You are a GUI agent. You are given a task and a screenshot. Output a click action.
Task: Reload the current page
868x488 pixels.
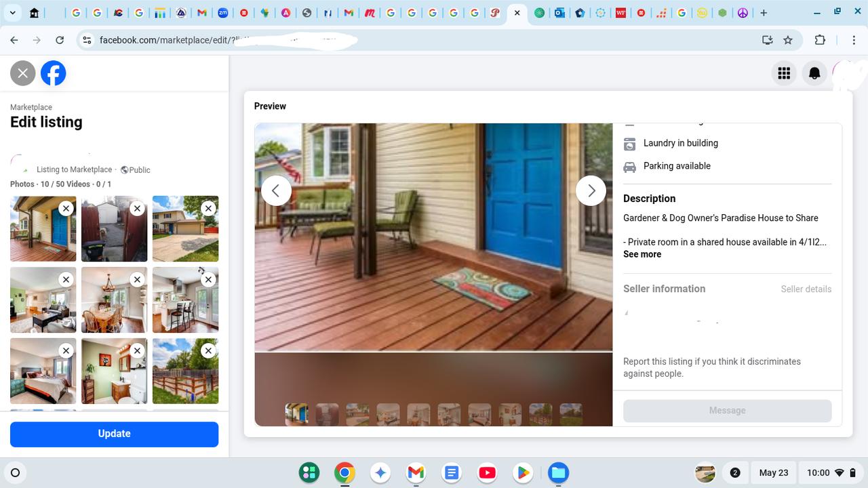[x=60, y=40]
